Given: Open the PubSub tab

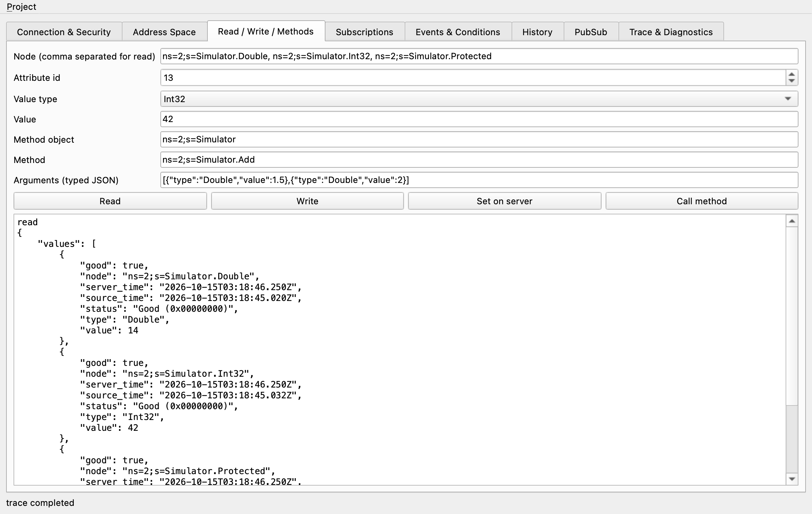Looking at the screenshot, I should pyautogui.click(x=591, y=32).
